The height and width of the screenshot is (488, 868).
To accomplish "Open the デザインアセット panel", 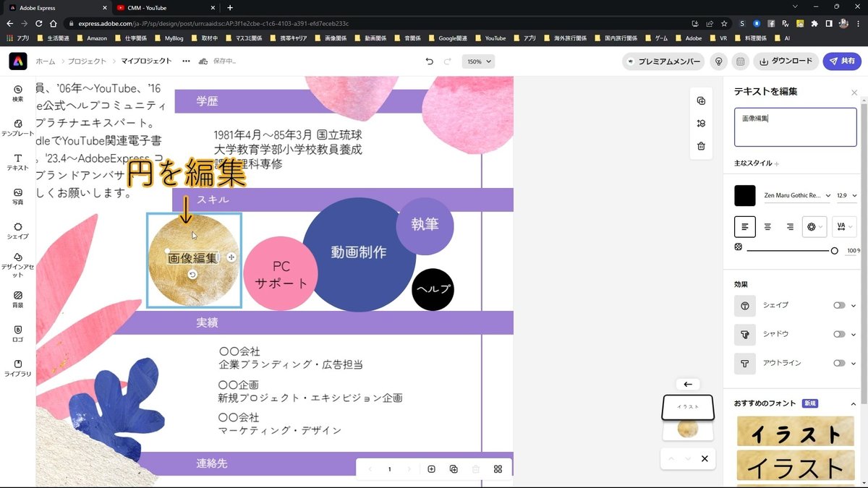I will 18,265.
